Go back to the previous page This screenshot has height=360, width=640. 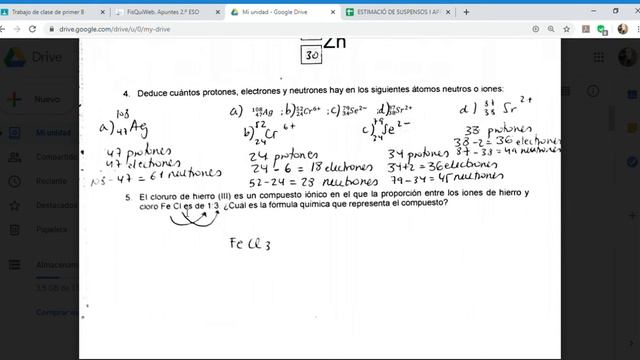(2, 29)
